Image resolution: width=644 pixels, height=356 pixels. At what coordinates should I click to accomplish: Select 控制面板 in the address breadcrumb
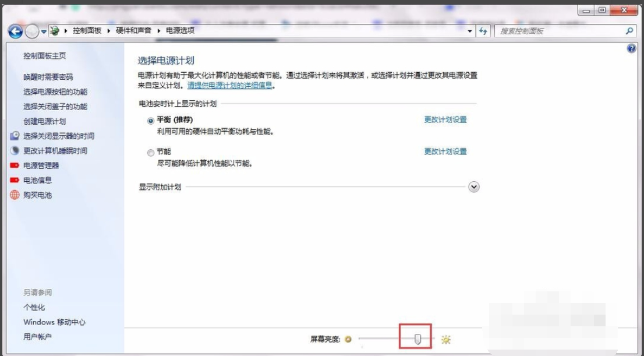87,31
